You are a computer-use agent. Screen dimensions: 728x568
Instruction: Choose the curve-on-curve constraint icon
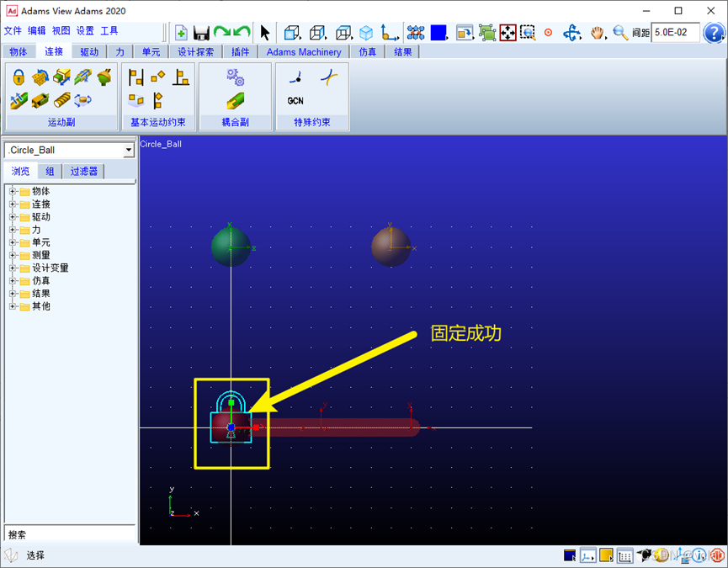tap(329, 77)
